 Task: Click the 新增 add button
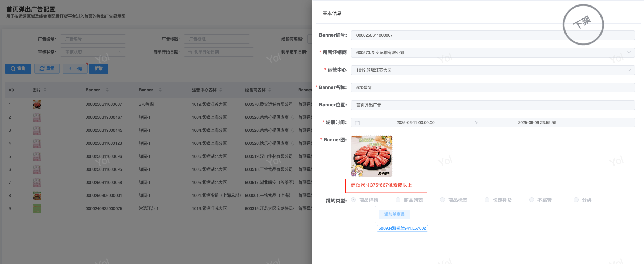click(99, 68)
